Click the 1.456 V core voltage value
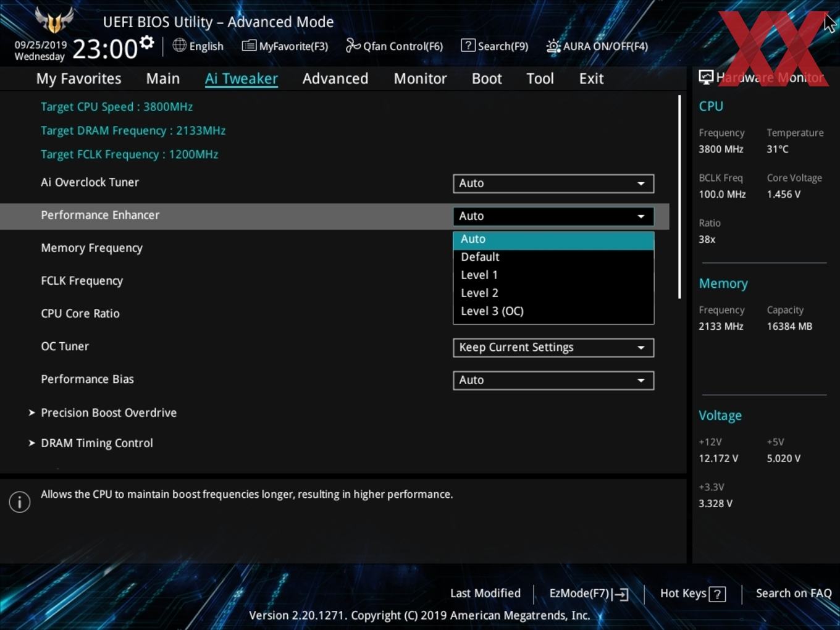840x630 pixels. point(784,194)
